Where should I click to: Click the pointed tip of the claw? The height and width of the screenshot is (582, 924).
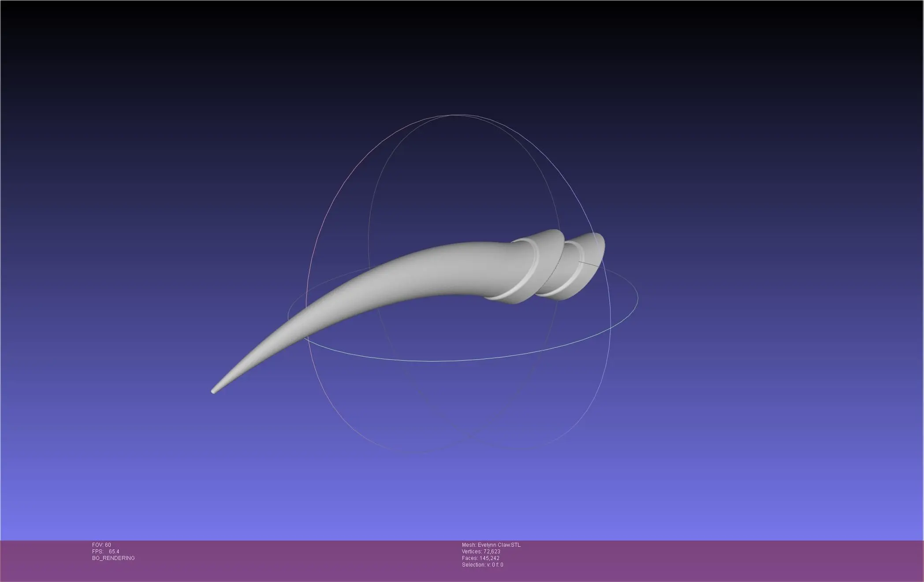(x=214, y=391)
